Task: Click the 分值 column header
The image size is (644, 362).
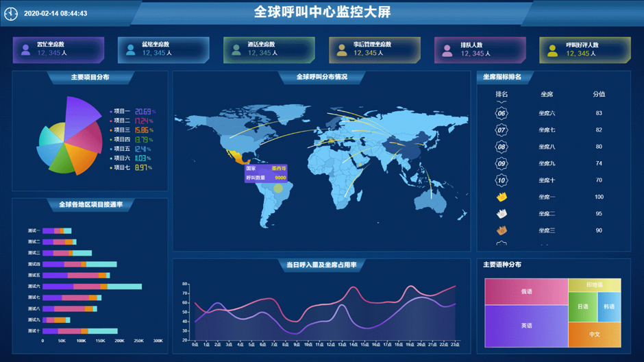Action: 599,95
